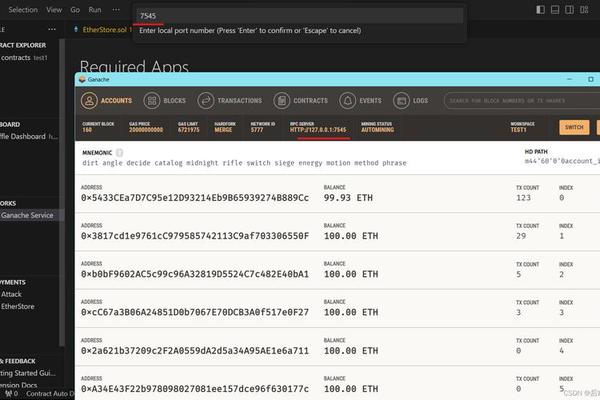
Task: Open the View menu
Action: [54, 10]
